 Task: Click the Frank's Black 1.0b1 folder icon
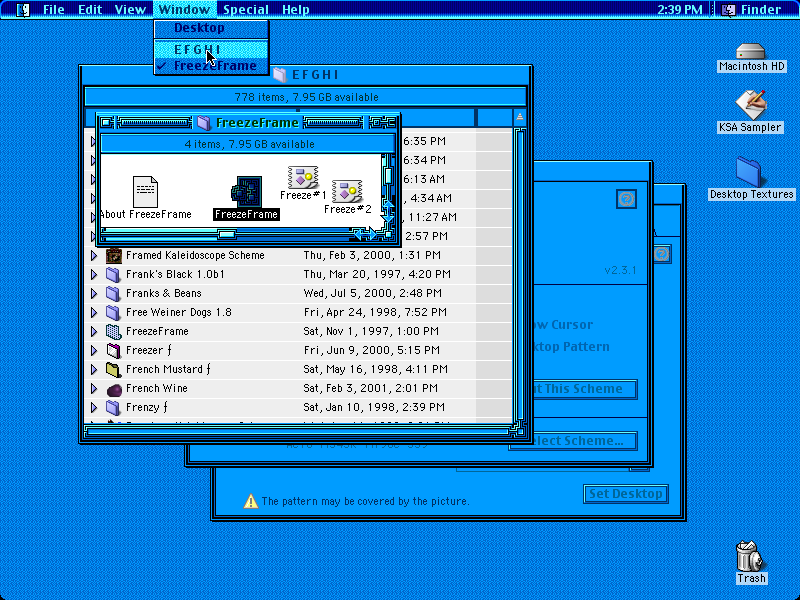113,274
